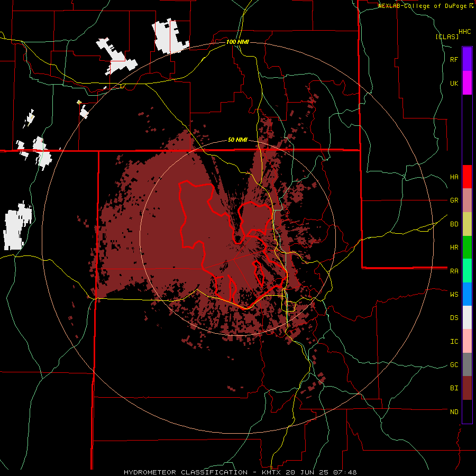Click the HHC product label
This screenshot has width=476, height=476.
coord(465,32)
